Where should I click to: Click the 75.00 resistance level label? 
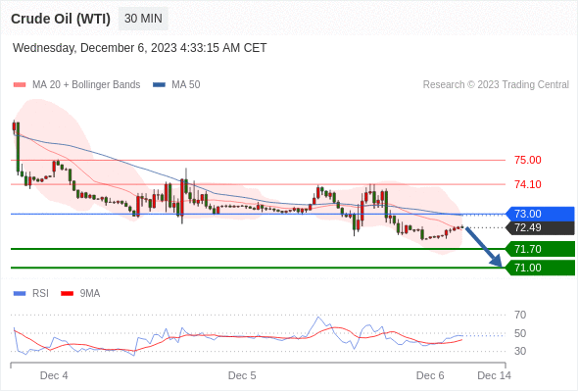pyautogui.click(x=528, y=160)
